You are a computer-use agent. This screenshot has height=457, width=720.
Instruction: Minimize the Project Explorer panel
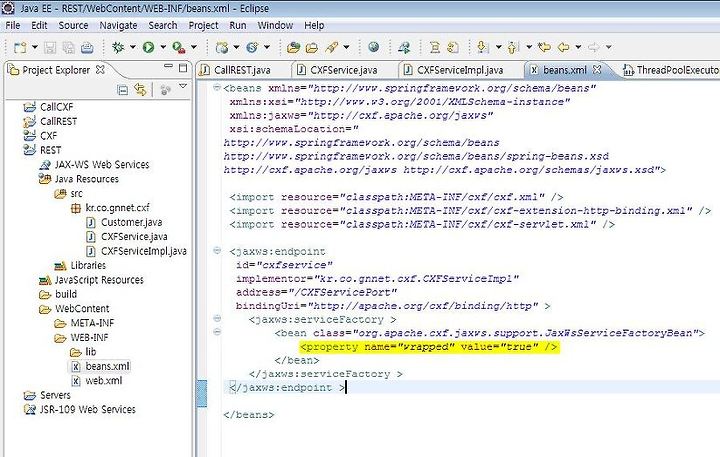169,67
